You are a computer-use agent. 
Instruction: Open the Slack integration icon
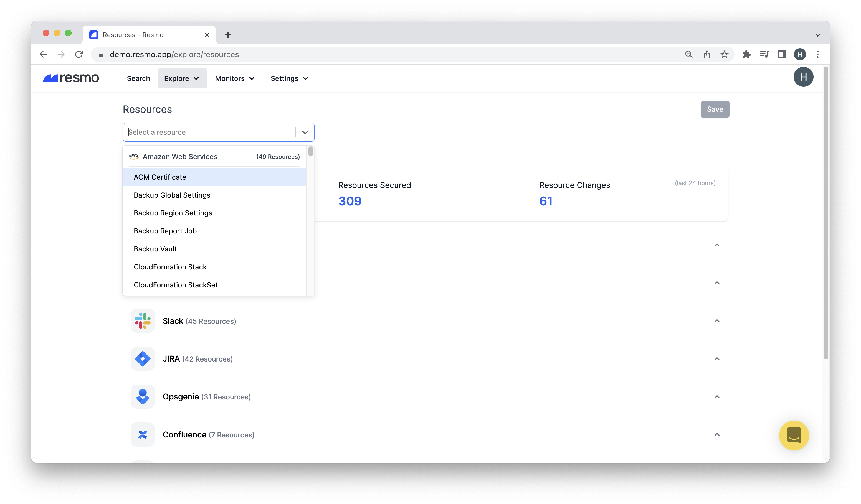(x=143, y=321)
